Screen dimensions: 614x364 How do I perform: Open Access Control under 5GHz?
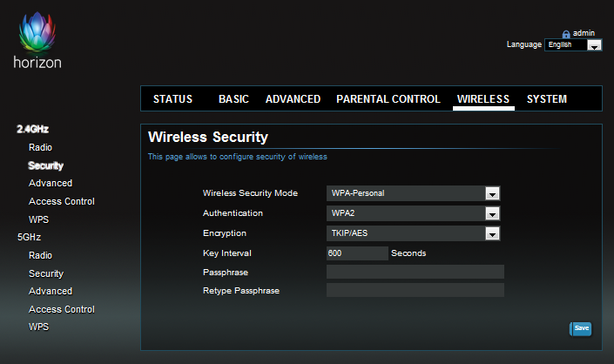click(x=62, y=309)
